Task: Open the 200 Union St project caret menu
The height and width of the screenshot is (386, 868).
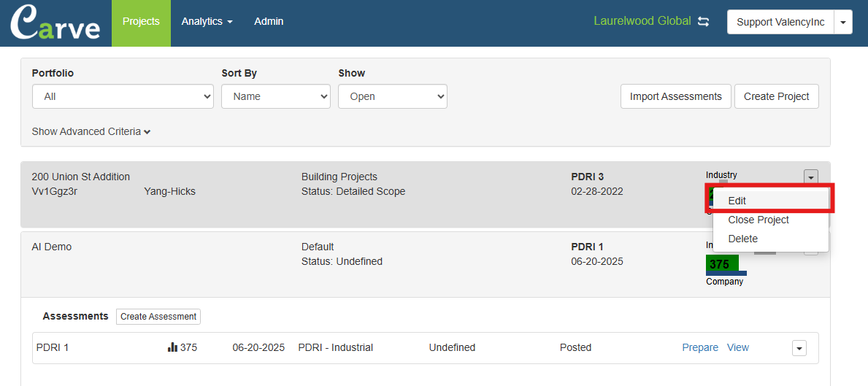Action: click(811, 177)
